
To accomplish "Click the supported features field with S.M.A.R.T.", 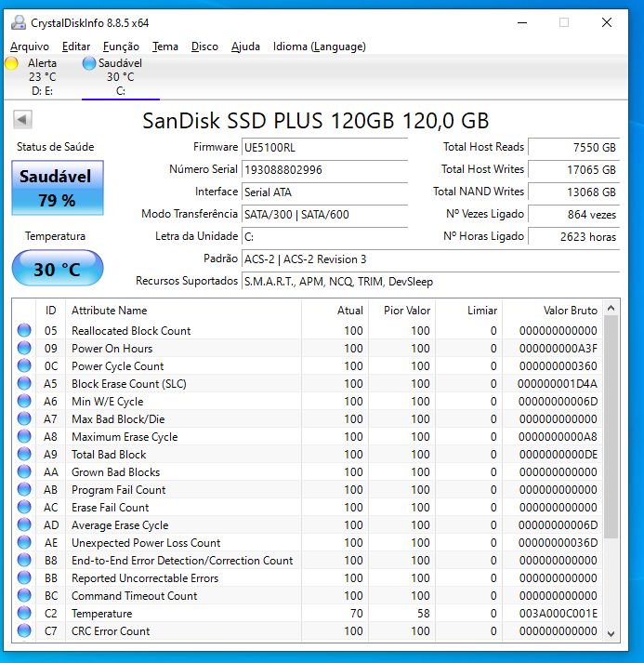I will pyautogui.click(x=430, y=282).
